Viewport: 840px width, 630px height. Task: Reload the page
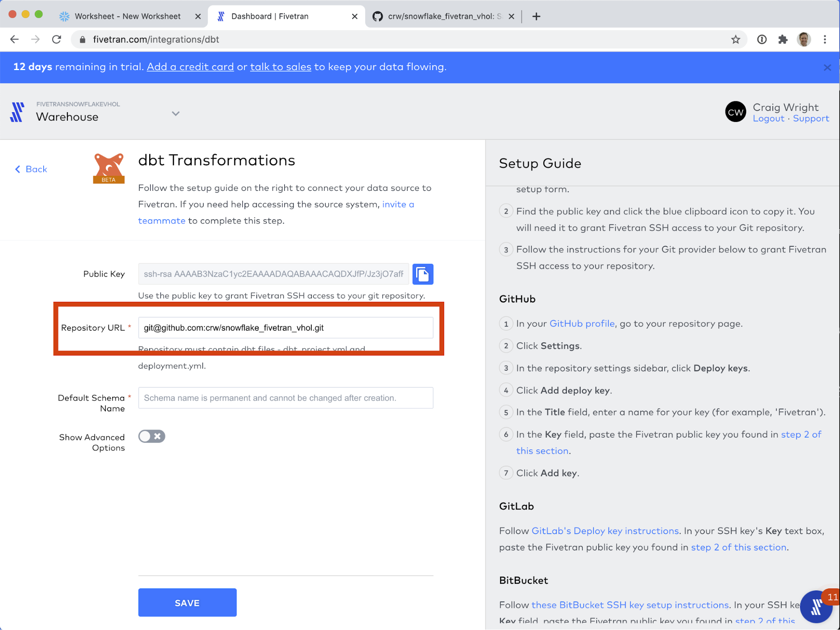click(x=57, y=40)
